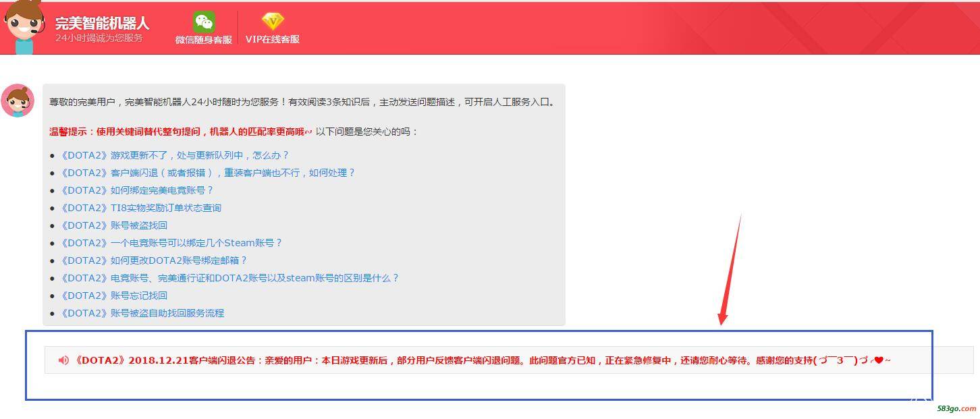The width and height of the screenshot is (980, 419).
Task: Open 一个电竞账号可以绑定几个Steam账号 question
Action: click(171, 243)
